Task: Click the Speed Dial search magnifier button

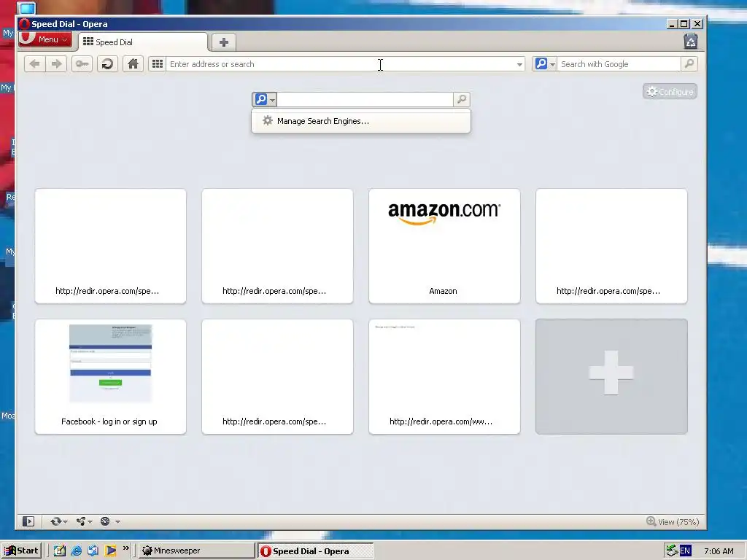Action: pos(461,99)
